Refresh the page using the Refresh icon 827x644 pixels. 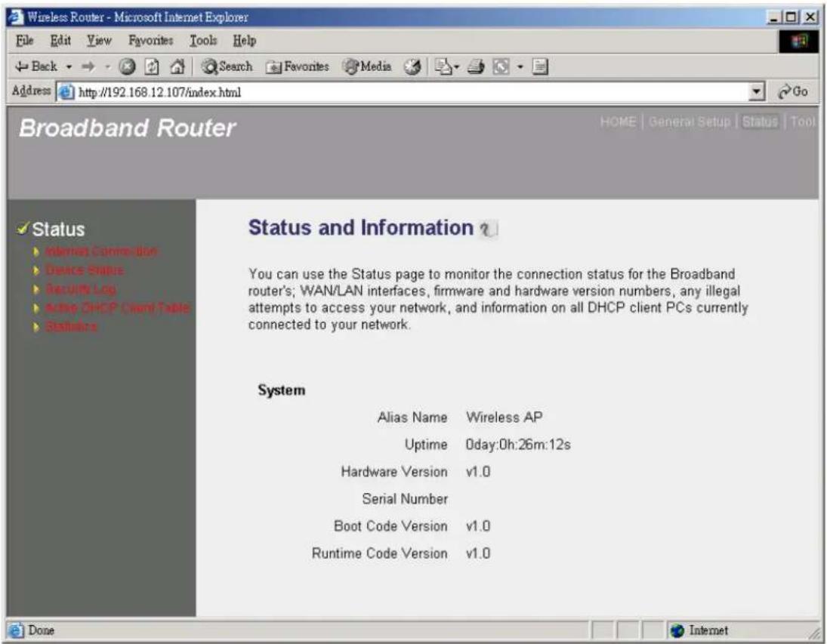(x=152, y=66)
